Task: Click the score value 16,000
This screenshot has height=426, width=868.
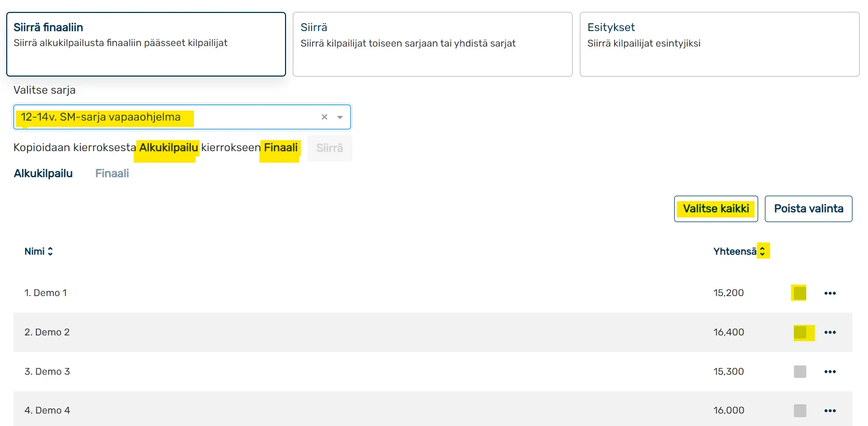Action: pos(729,410)
